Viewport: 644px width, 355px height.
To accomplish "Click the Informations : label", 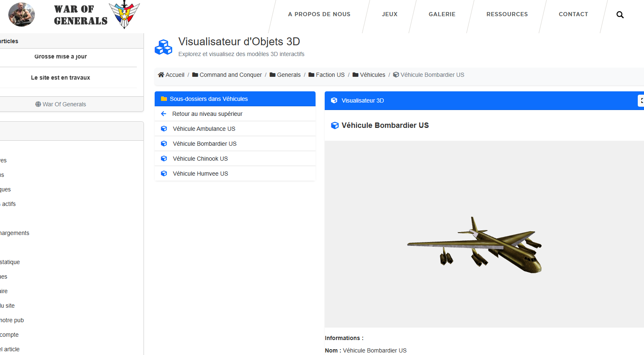I will pyautogui.click(x=344, y=338).
